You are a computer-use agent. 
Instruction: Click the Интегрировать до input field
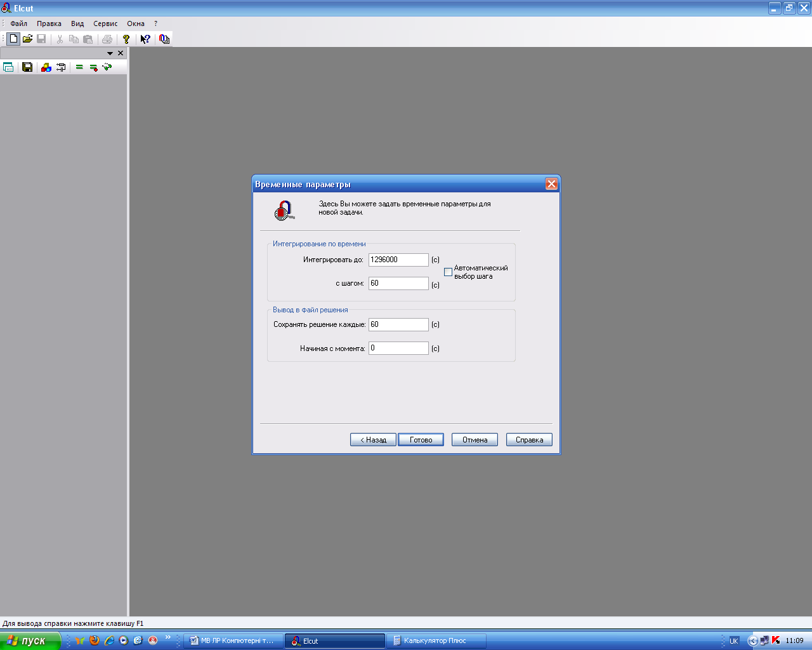coord(398,260)
